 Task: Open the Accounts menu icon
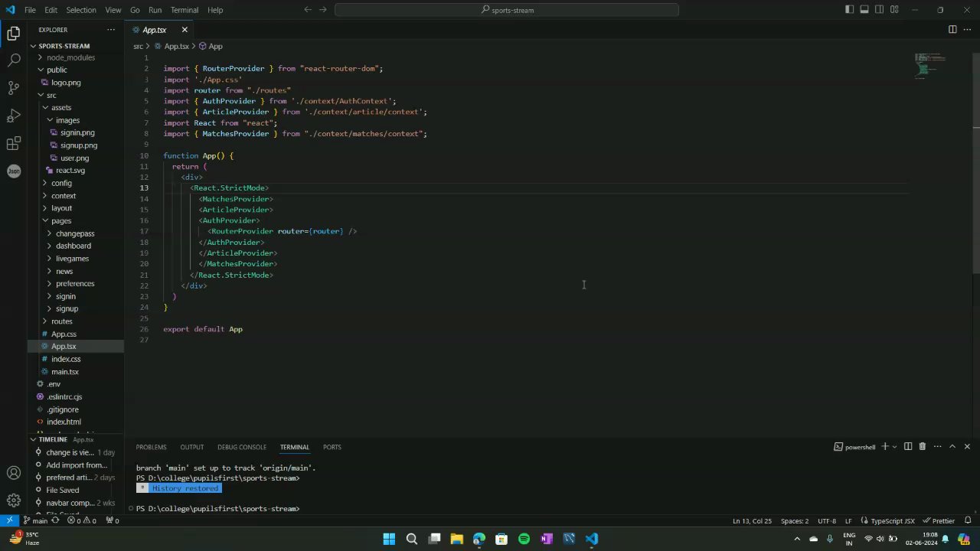tap(14, 473)
